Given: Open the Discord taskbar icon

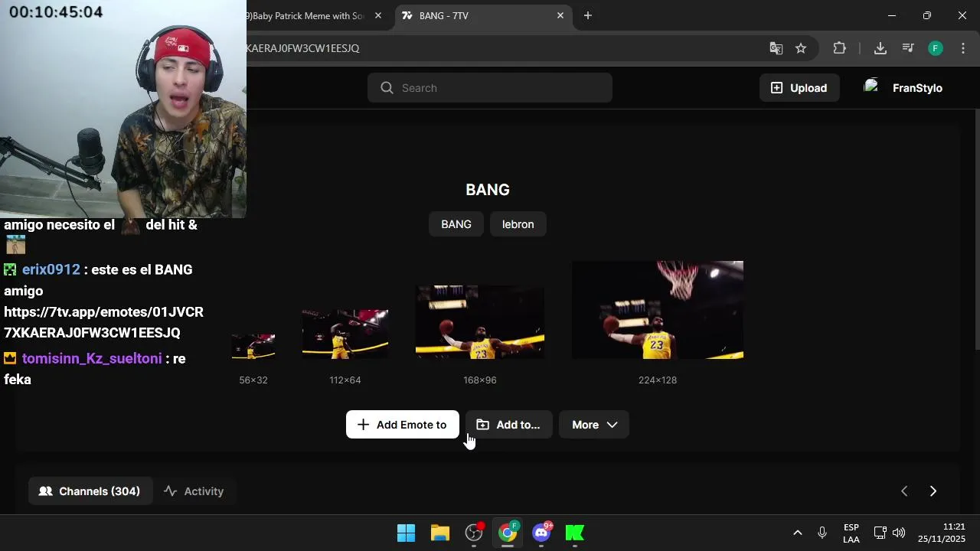Looking at the screenshot, I should point(541,533).
